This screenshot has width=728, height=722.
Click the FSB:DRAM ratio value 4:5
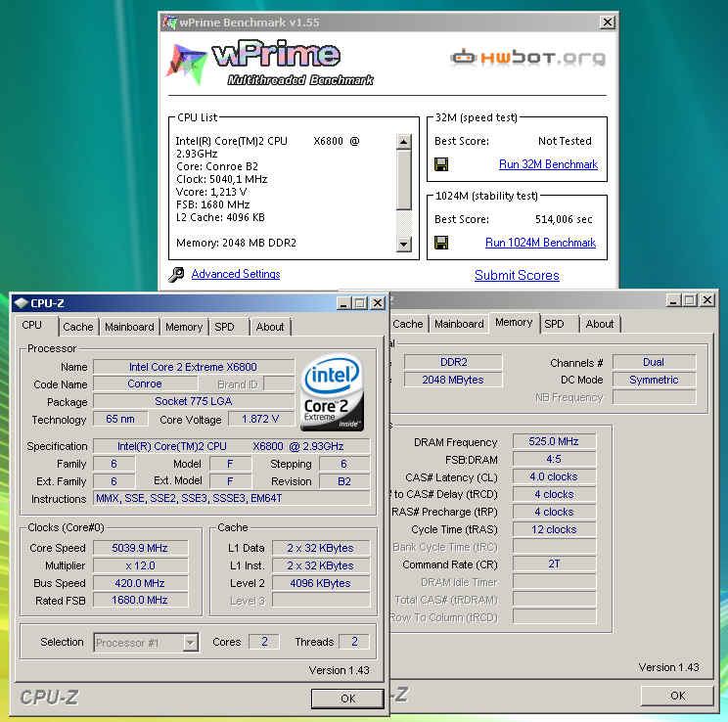(x=554, y=459)
